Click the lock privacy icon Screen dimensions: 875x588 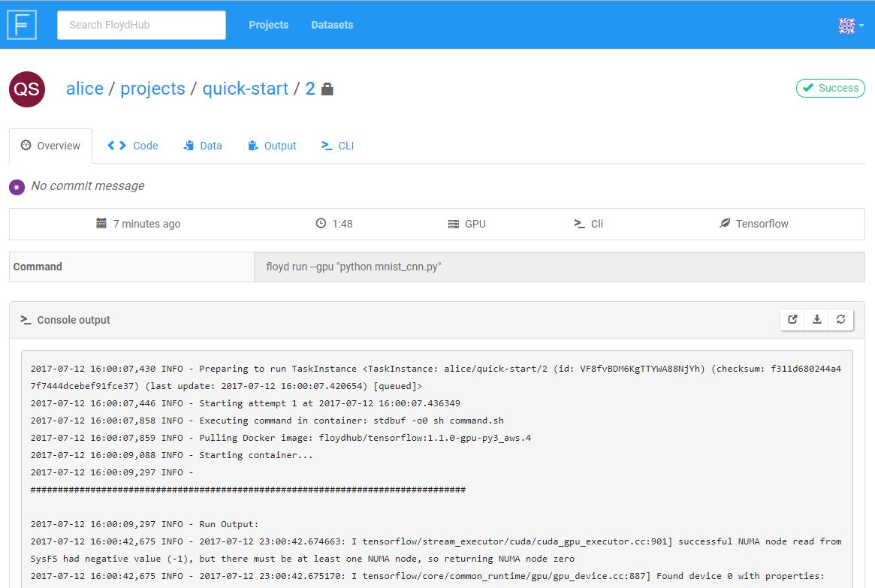click(327, 89)
